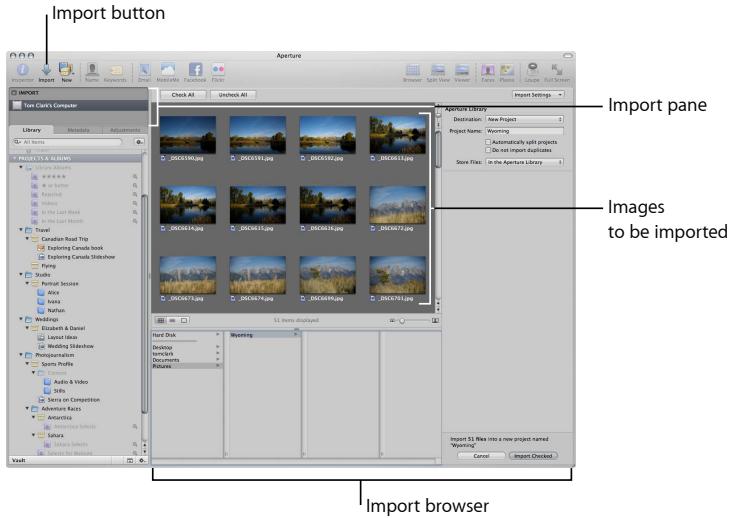The height and width of the screenshot is (518, 732).
Task: Click the Cancel button
Action: (x=481, y=456)
